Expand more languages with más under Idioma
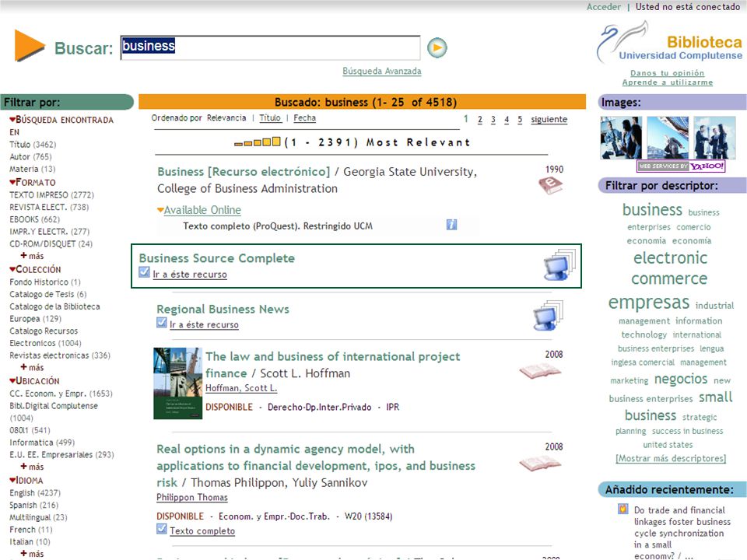747x560 pixels. [x=32, y=553]
